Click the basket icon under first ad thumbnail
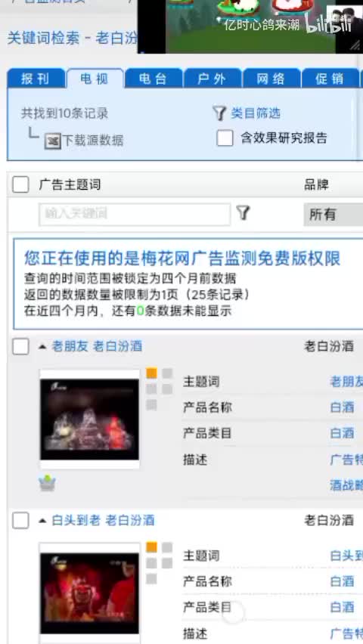 click(x=48, y=484)
